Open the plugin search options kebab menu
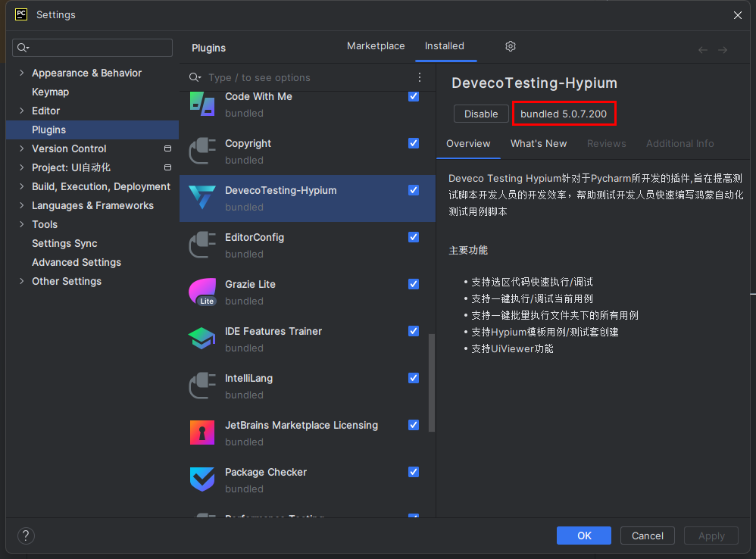Image resolution: width=756 pixels, height=559 pixels. [x=420, y=77]
